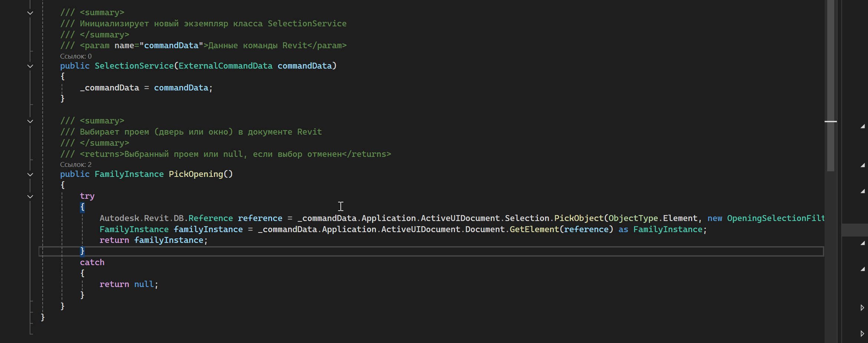Click ObjectType in the PickObject arguments
The height and width of the screenshot is (343, 868).
point(633,218)
